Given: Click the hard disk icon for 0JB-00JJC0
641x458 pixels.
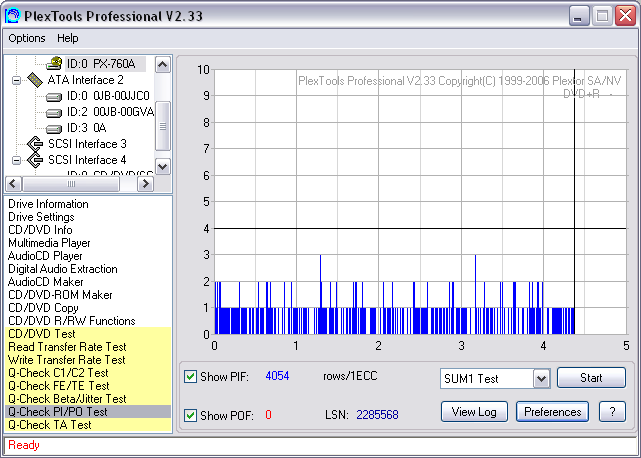Looking at the screenshot, I should [54, 97].
